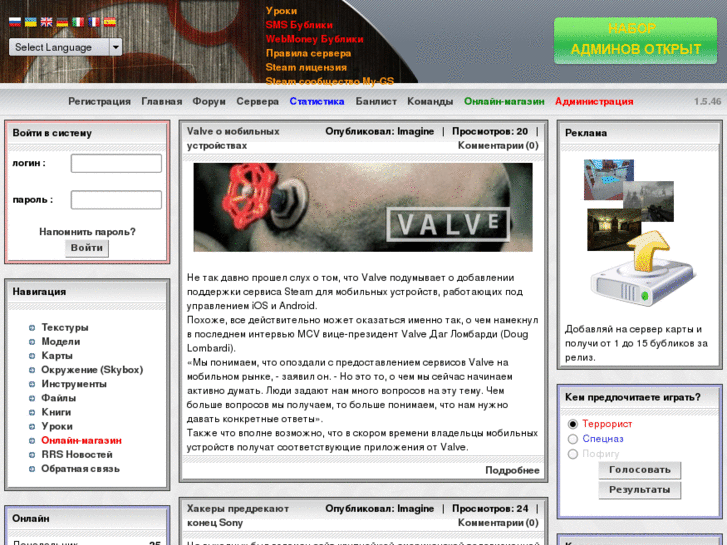727x545 pixels.
Task: Open Комментарии (0) for the Valve article
Action: click(498, 146)
